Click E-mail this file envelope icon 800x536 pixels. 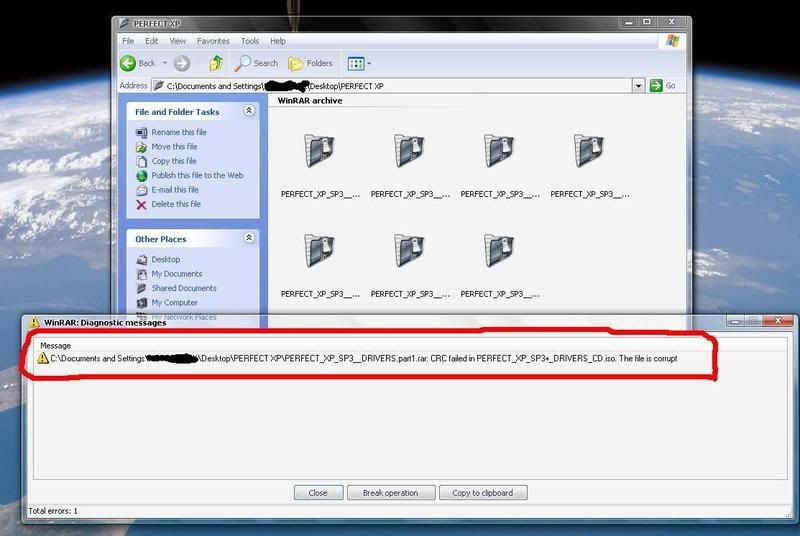click(x=141, y=190)
